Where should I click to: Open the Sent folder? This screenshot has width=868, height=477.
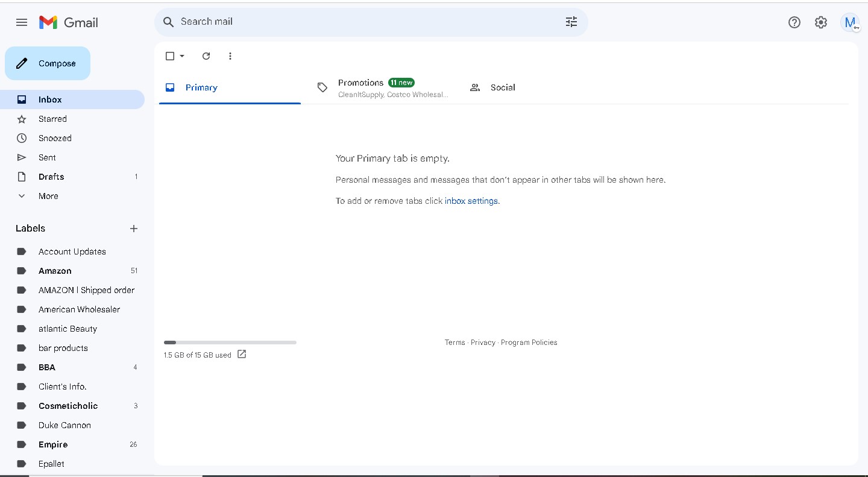click(x=72, y=157)
